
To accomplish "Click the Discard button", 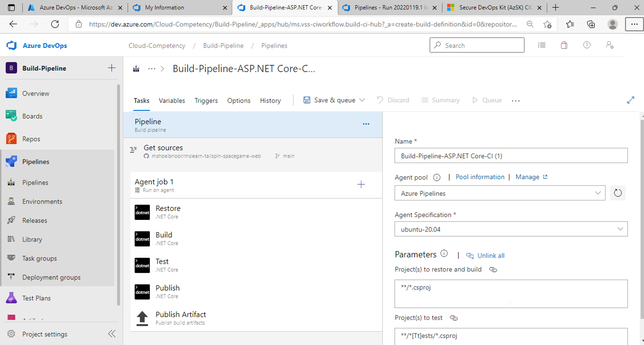I will point(393,100).
